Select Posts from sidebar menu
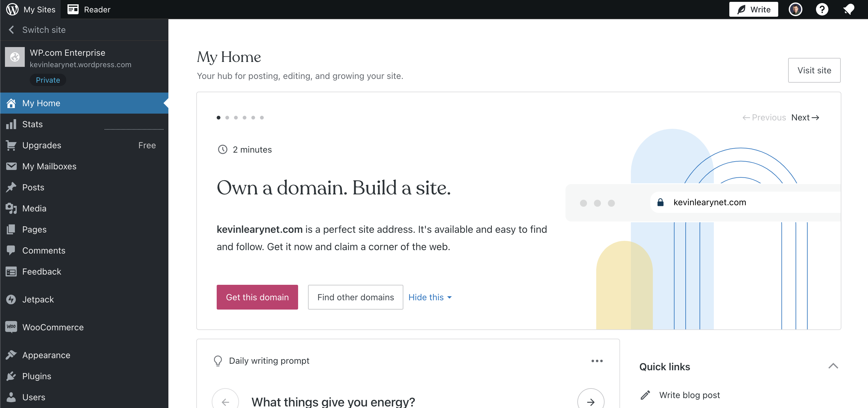868x408 pixels. (x=33, y=187)
